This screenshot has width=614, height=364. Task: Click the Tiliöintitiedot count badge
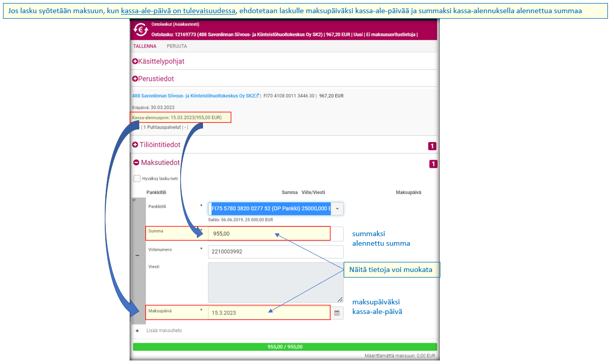432,146
